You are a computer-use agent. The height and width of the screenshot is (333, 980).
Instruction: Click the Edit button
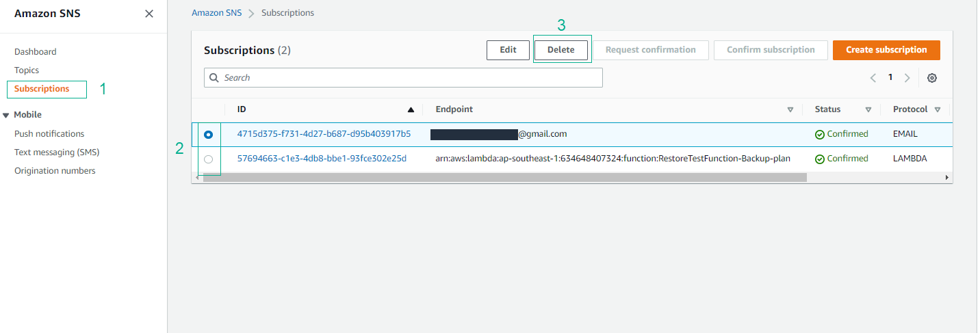tap(508, 50)
